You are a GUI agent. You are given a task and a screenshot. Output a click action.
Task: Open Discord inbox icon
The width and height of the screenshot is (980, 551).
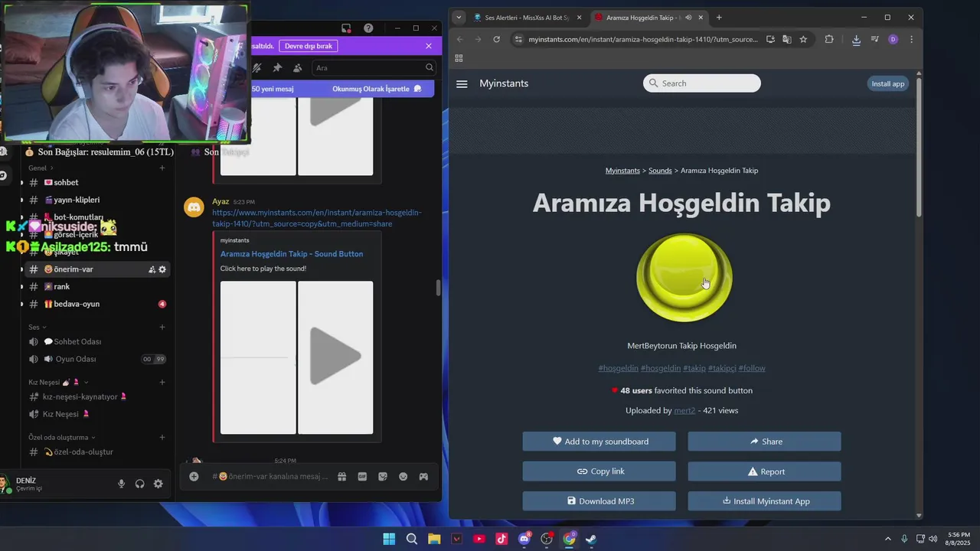(346, 28)
